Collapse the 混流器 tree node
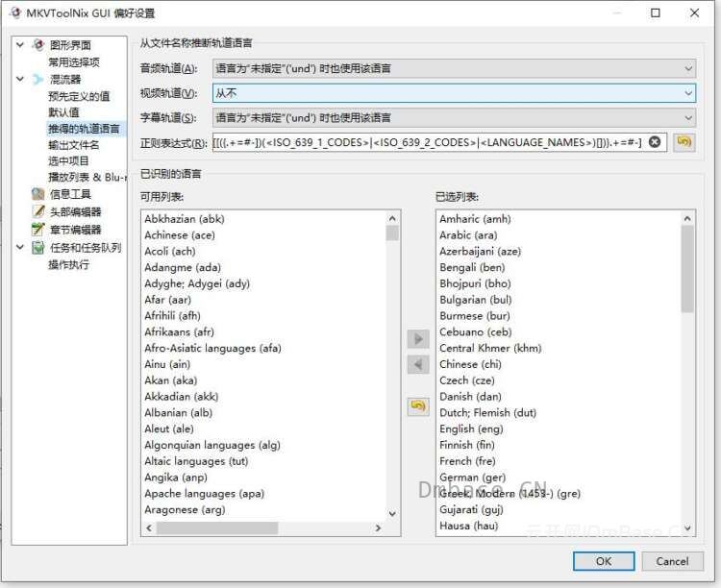Screen dimensions: 721x588 point(20,79)
